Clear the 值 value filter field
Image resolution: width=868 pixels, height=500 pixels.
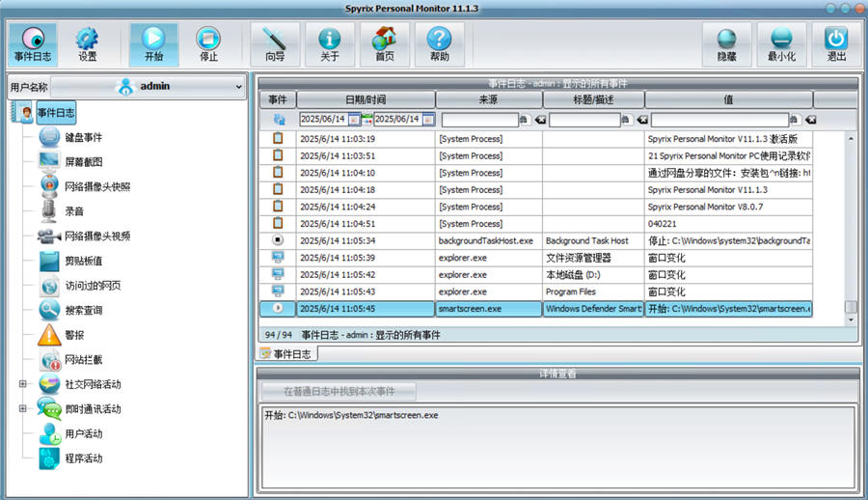tap(810, 120)
